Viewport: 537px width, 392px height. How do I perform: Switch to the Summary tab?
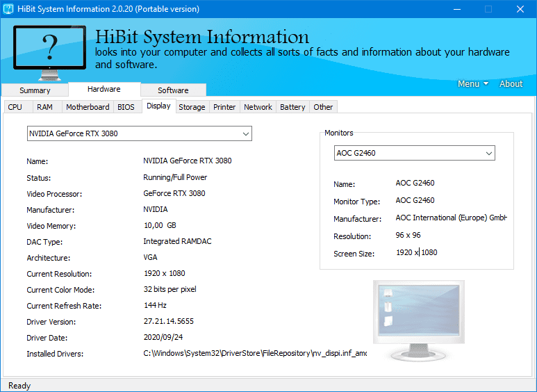pyautogui.click(x=35, y=90)
